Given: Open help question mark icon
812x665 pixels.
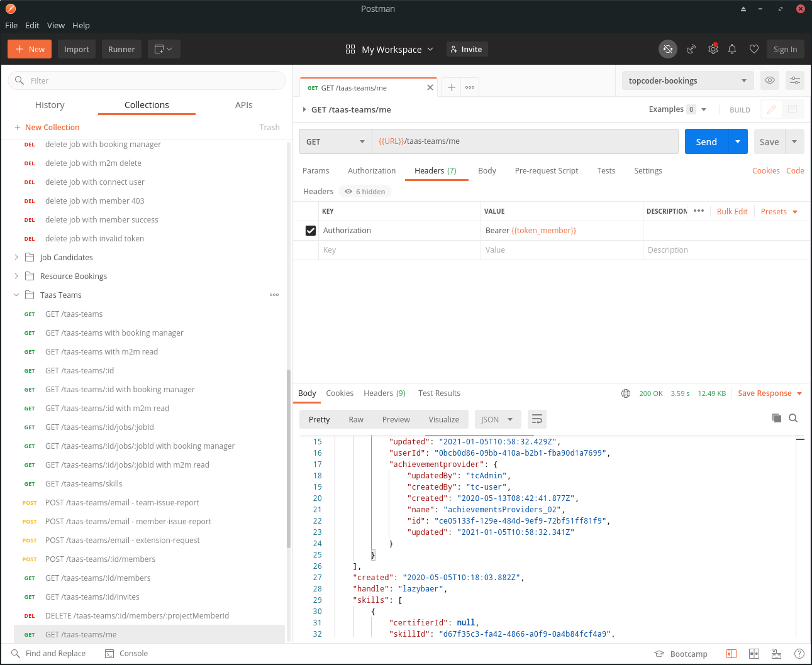Looking at the screenshot, I should [x=799, y=654].
